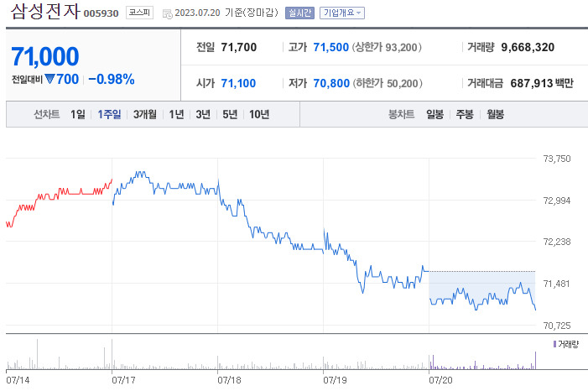This screenshot has height=391, width=588.
Task: Click the 봉차트 candlestick chart label
Action: tap(401, 114)
